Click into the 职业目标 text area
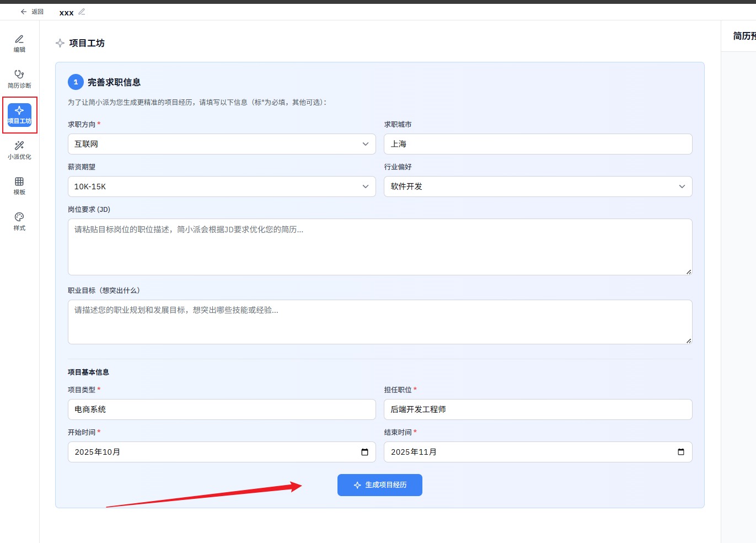Viewport: 756px width, 543px height. pyautogui.click(x=379, y=322)
